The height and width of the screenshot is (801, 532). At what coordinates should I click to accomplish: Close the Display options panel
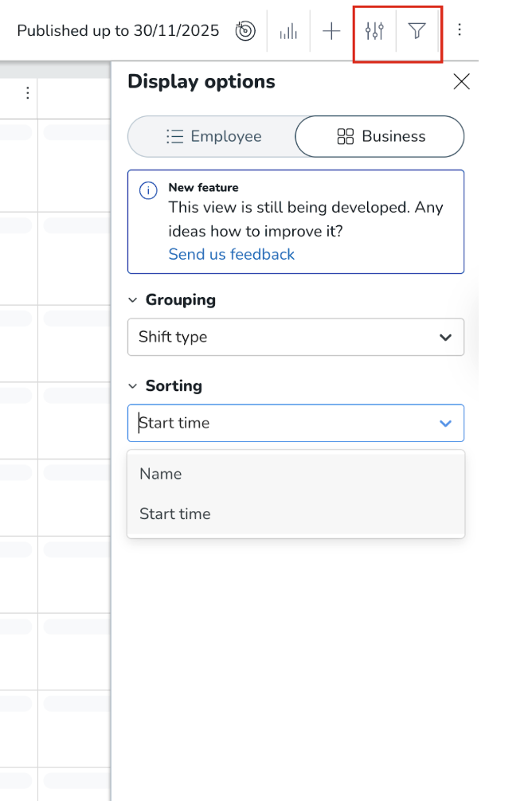[x=461, y=81]
